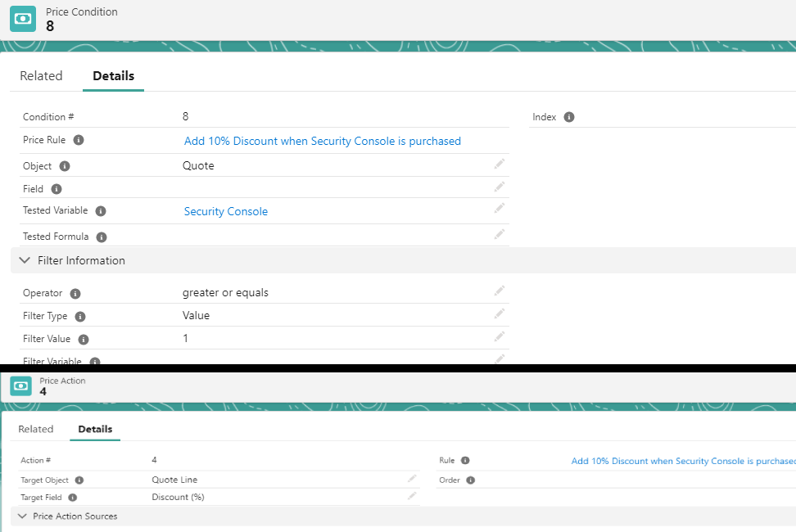The image size is (796, 532).
Task: Open Related tab on Price Condition
Action: 41,76
